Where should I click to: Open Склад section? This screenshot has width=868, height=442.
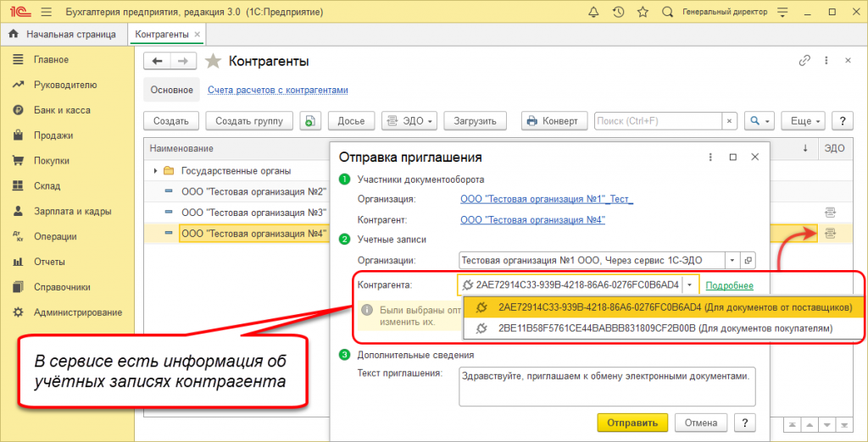47,186
